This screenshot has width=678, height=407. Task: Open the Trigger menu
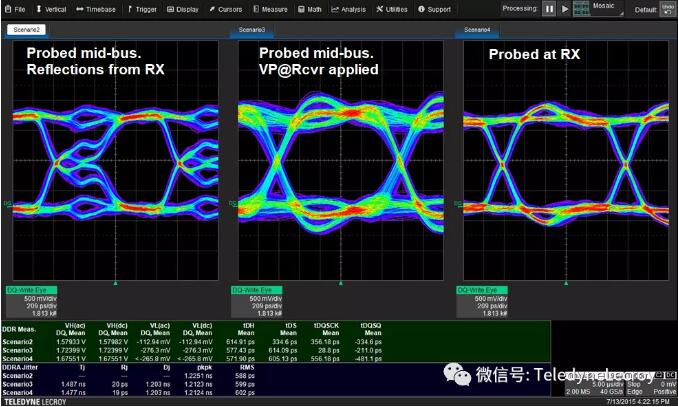pos(143,9)
